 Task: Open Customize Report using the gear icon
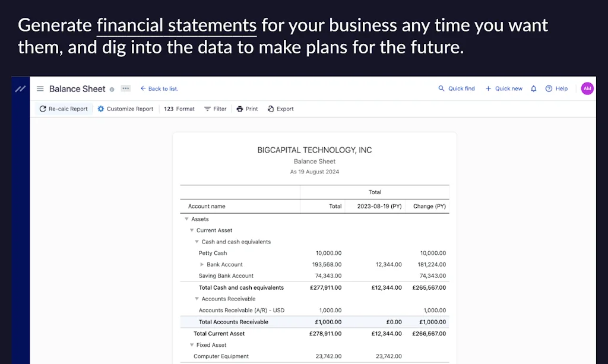100,109
